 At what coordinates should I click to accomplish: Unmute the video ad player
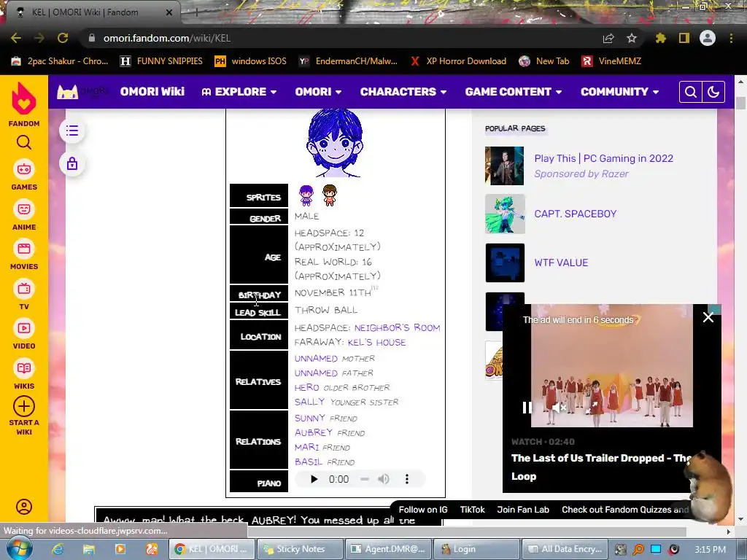click(x=559, y=408)
